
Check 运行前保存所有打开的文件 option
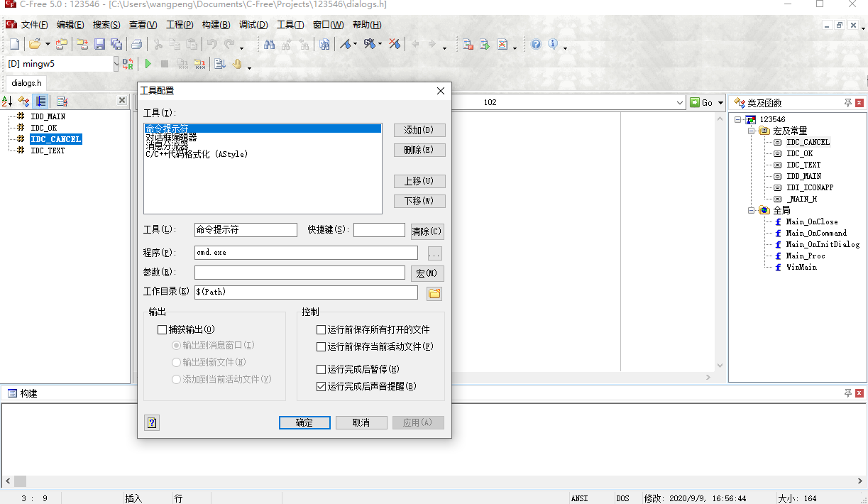[321, 329]
